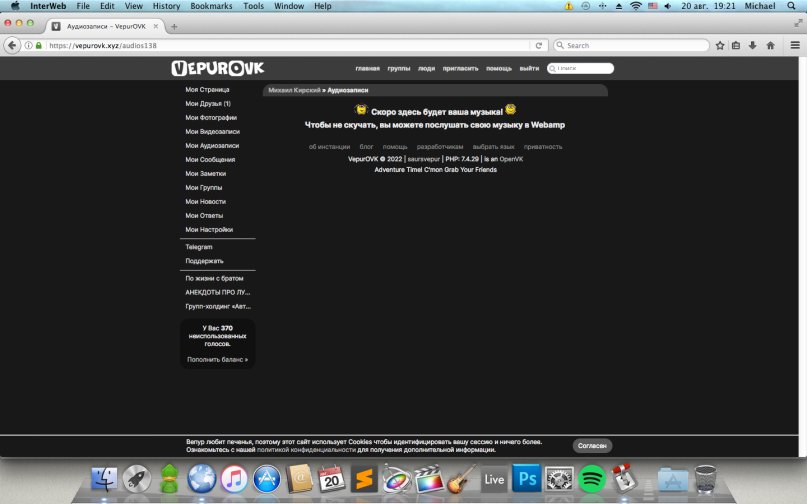Open Spotlight search magnifier in menu bar
This screenshot has width=807, height=504.
792,6
